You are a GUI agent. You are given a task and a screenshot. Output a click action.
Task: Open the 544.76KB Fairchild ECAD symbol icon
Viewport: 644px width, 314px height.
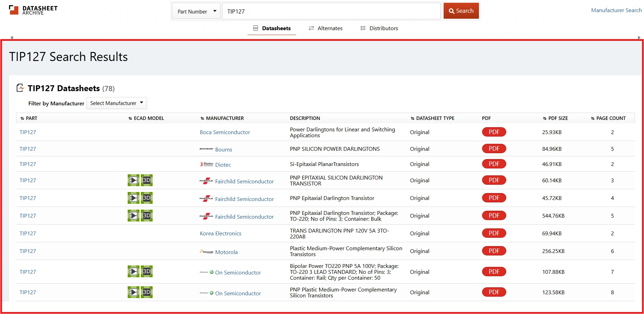coord(134,216)
